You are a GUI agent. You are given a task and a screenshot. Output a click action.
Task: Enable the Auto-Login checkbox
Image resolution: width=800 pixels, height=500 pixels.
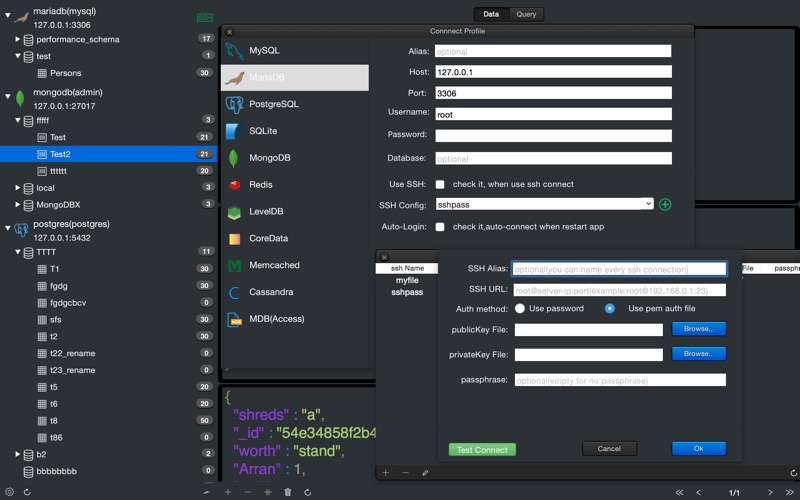[x=440, y=227]
